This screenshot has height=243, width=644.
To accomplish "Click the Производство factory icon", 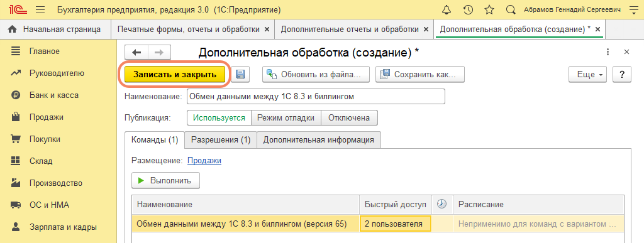I will [16, 183].
